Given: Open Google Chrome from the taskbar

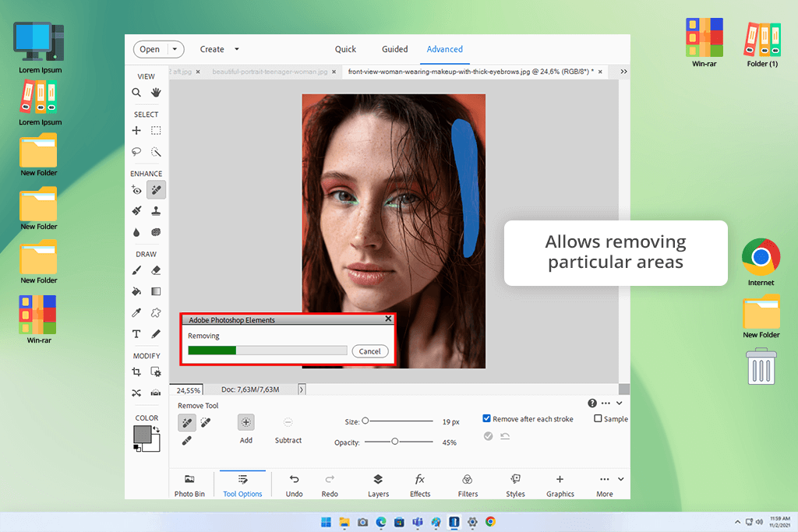Looking at the screenshot, I should pos(491,522).
